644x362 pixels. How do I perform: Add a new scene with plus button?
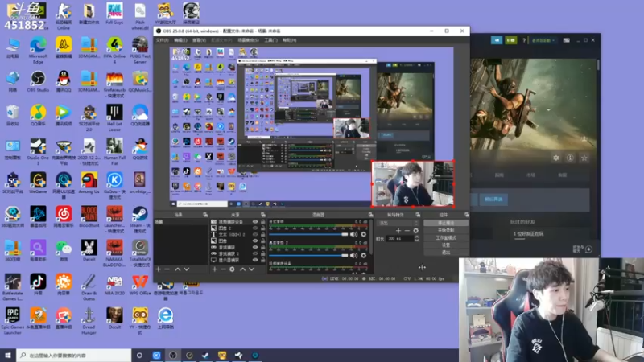(159, 269)
